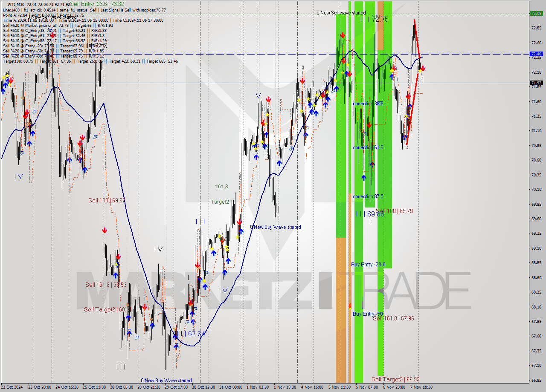Screen dimensions: 546x392
Task: Click the '25 Oct 11:00' time label
Action: click(95, 387)
